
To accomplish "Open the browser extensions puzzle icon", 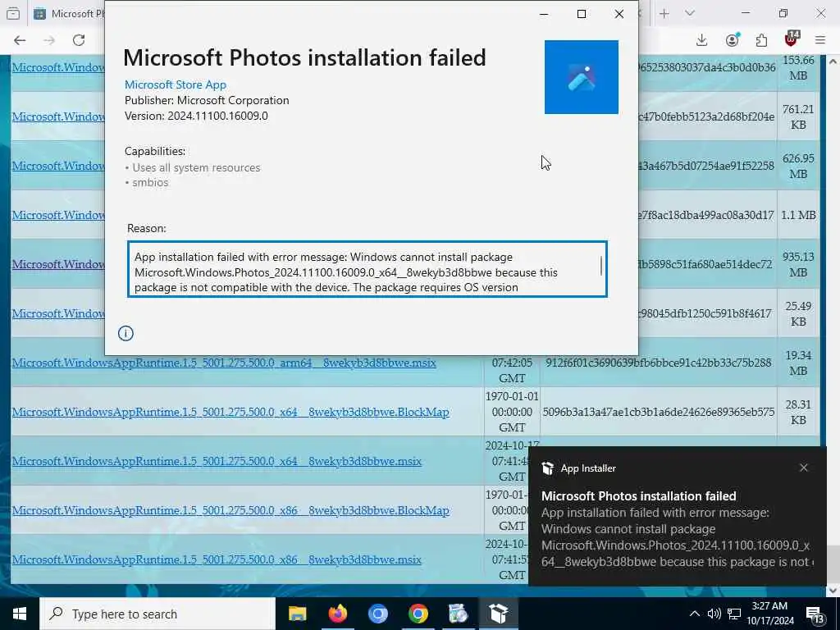I will [761, 40].
